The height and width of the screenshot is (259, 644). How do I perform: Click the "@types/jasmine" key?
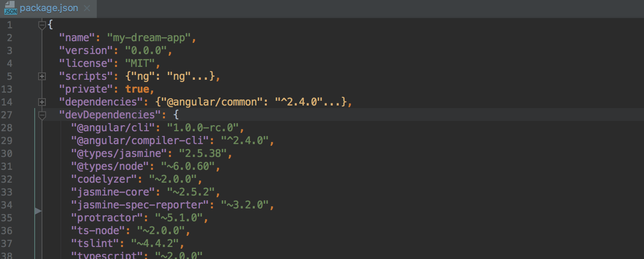click(x=119, y=154)
